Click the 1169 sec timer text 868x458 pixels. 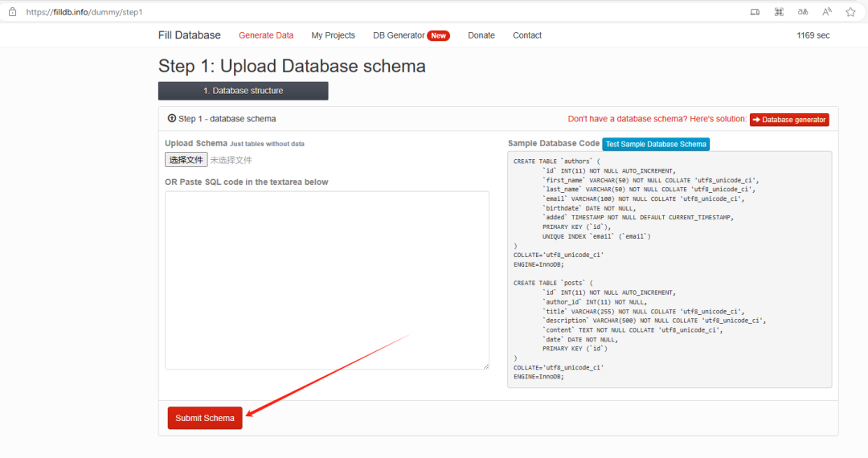tap(813, 35)
